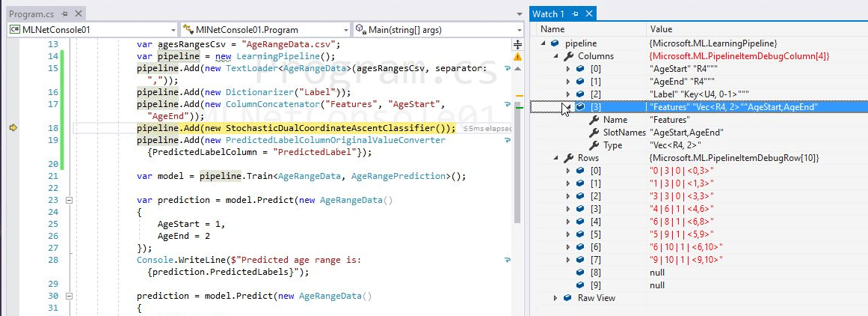This screenshot has width=868, height=316.
Task: Click the cube icon beside pipeline variable
Action: point(555,44)
